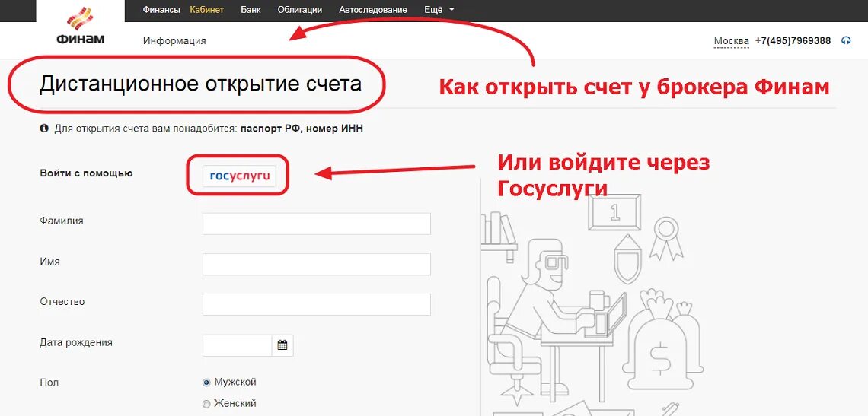Open the Москва city selector
Viewport: 868px width, 416px height.
[731, 41]
